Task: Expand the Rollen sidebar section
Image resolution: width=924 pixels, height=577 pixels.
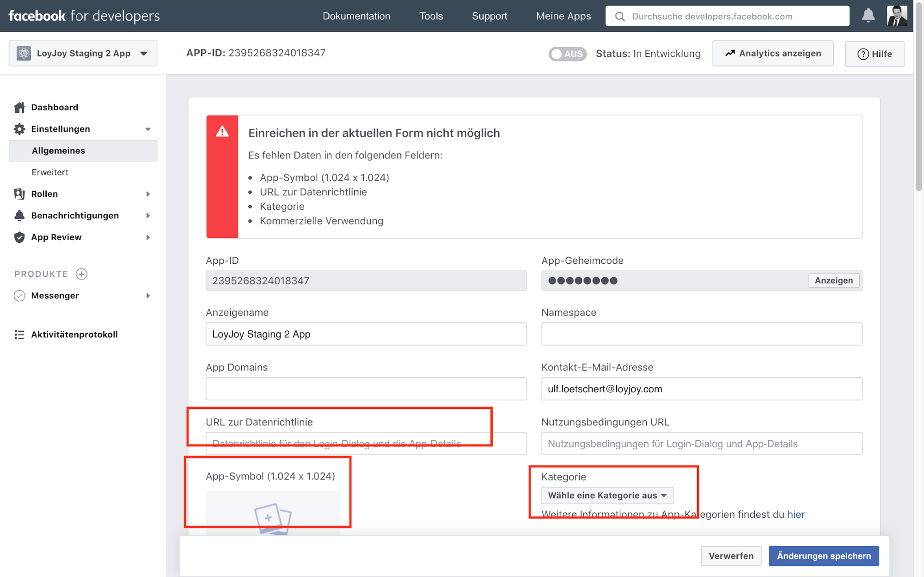Action: [x=148, y=194]
